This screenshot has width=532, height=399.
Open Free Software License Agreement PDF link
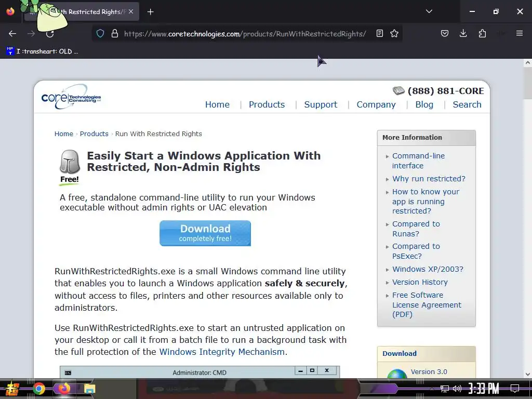point(427,304)
